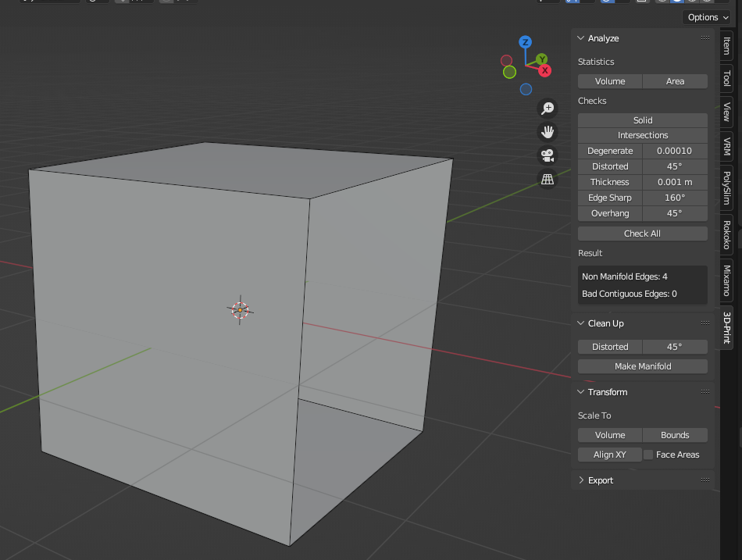Image resolution: width=742 pixels, height=560 pixels.
Task: Switch to the View sidebar tab
Action: pos(726,112)
